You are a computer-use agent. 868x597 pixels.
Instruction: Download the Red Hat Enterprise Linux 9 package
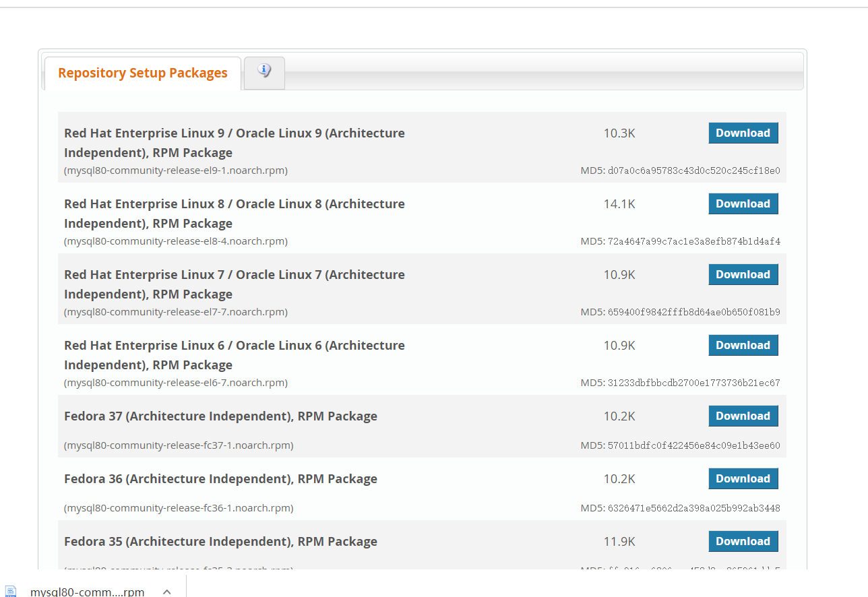[743, 133]
